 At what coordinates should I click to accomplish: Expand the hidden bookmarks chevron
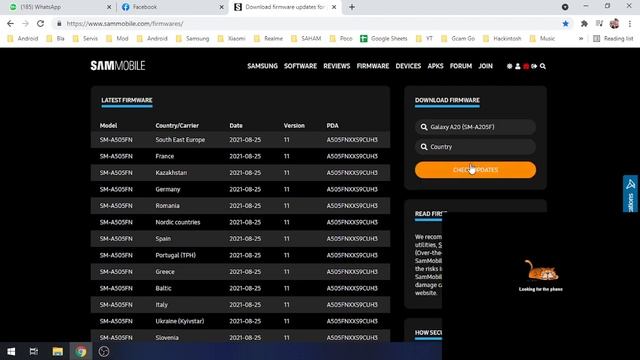[581, 38]
